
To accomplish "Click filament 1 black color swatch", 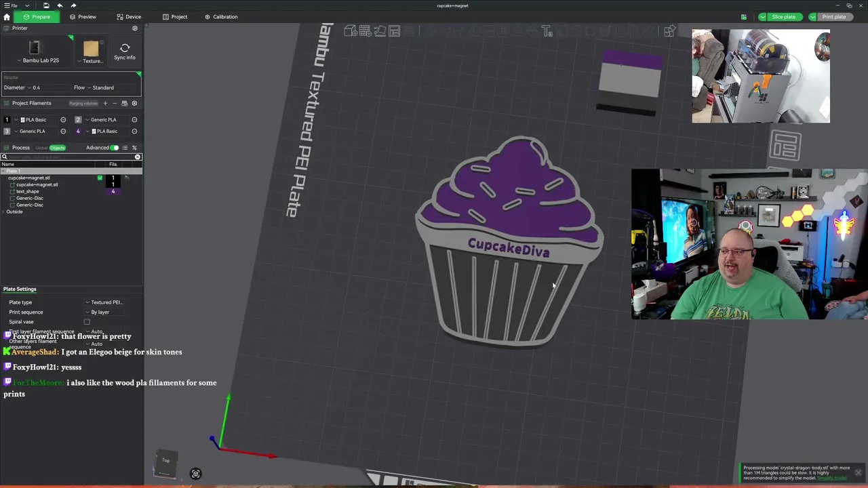I will coord(7,120).
